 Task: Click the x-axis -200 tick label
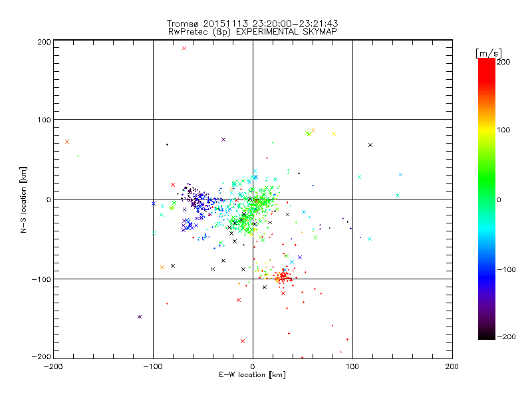coord(53,366)
